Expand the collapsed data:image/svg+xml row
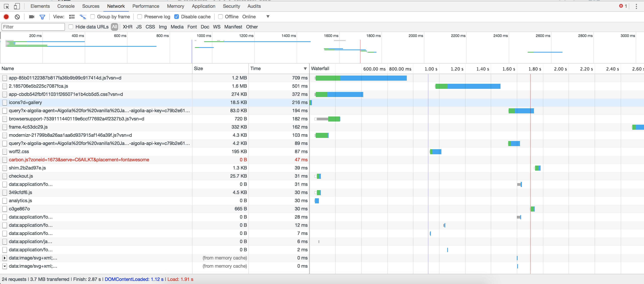This screenshot has height=284, width=644. point(4,258)
